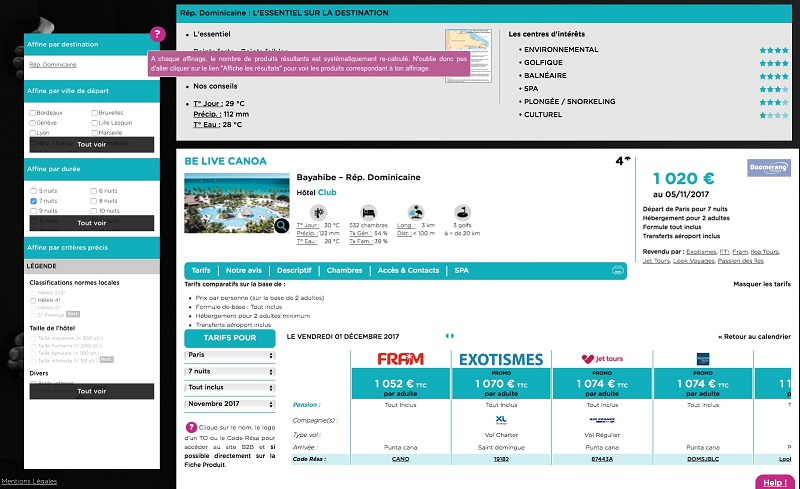The image size is (800, 489).
Task: Click the golf icon
Action: pyautogui.click(x=462, y=212)
